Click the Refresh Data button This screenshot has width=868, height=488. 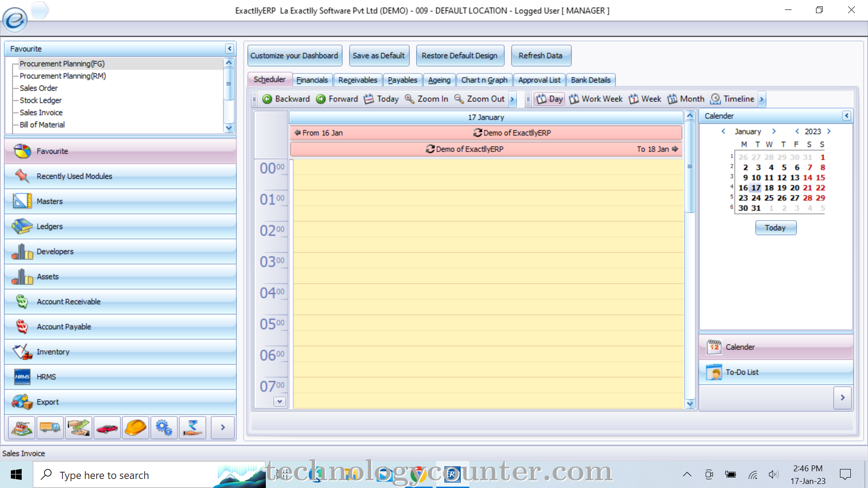[x=541, y=55]
